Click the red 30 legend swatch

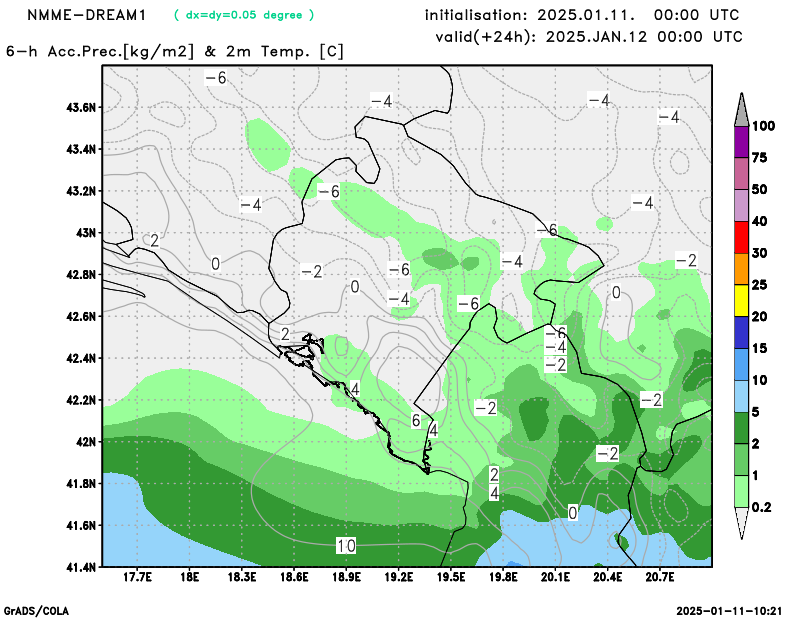click(741, 237)
